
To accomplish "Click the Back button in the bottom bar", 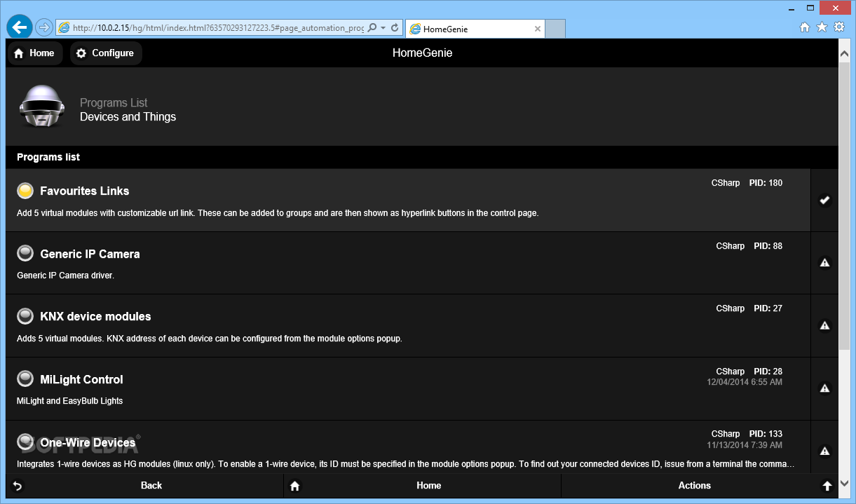I will (x=144, y=486).
